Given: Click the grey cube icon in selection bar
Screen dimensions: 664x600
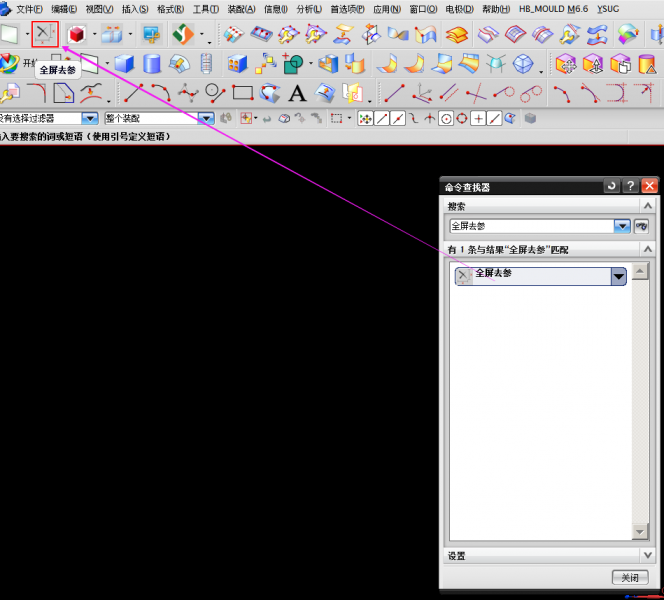Looking at the screenshot, I should 530,119.
